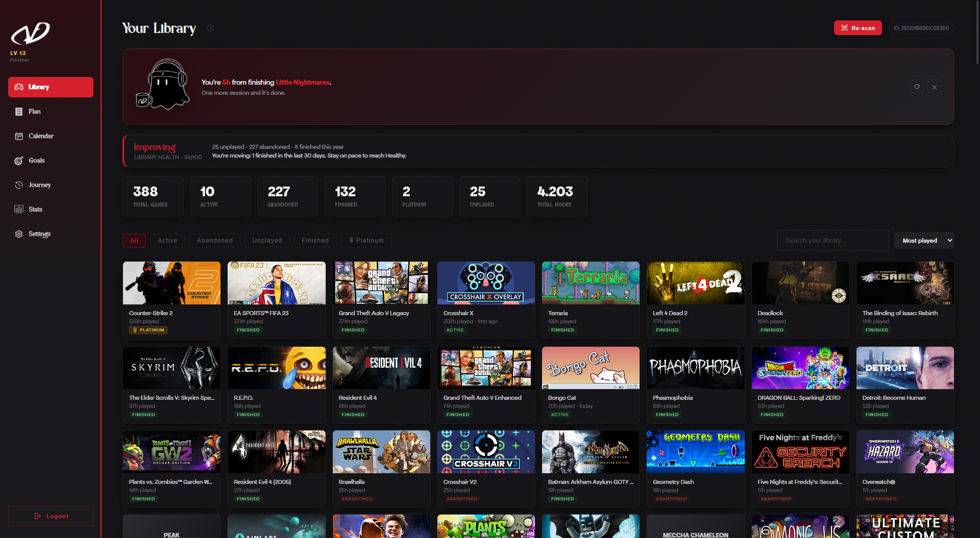The width and height of the screenshot is (980, 538).
Task: Filter library by Finished games
Action: pos(315,241)
